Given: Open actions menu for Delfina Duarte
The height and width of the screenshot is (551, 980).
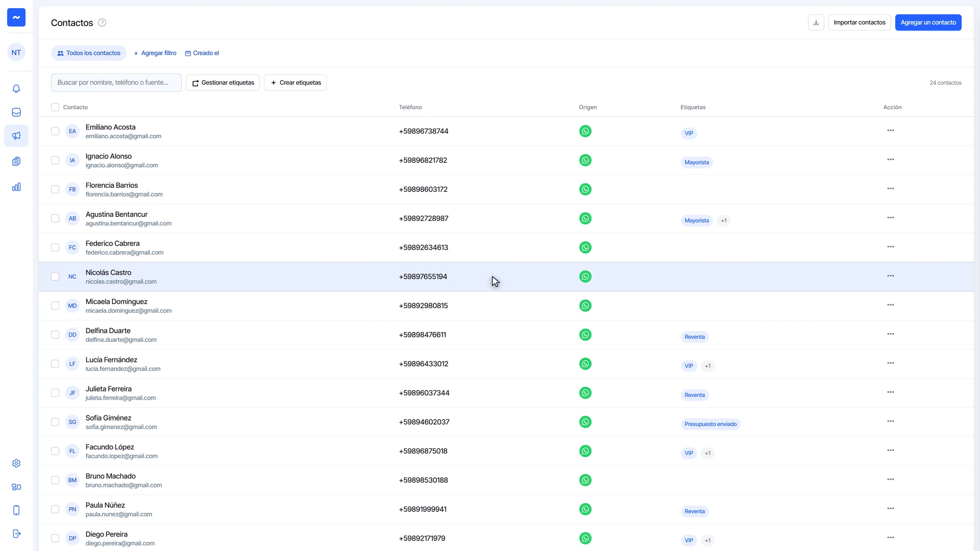Looking at the screenshot, I should [x=890, y=334].
